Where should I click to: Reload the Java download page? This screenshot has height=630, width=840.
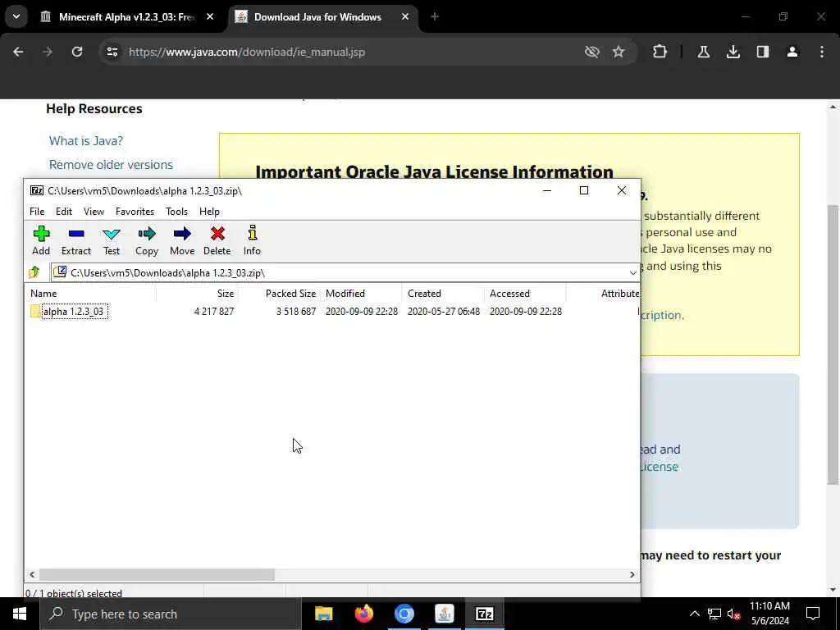point(77,52)
